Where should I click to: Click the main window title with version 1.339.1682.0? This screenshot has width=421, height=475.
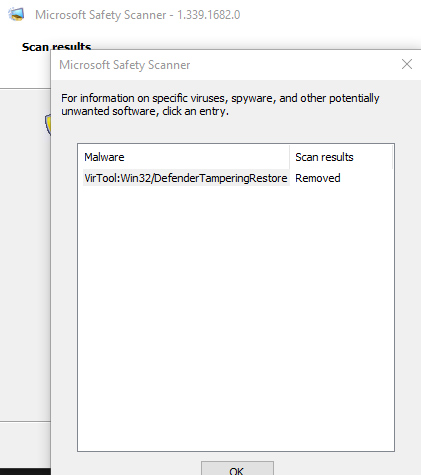point(137,15)
